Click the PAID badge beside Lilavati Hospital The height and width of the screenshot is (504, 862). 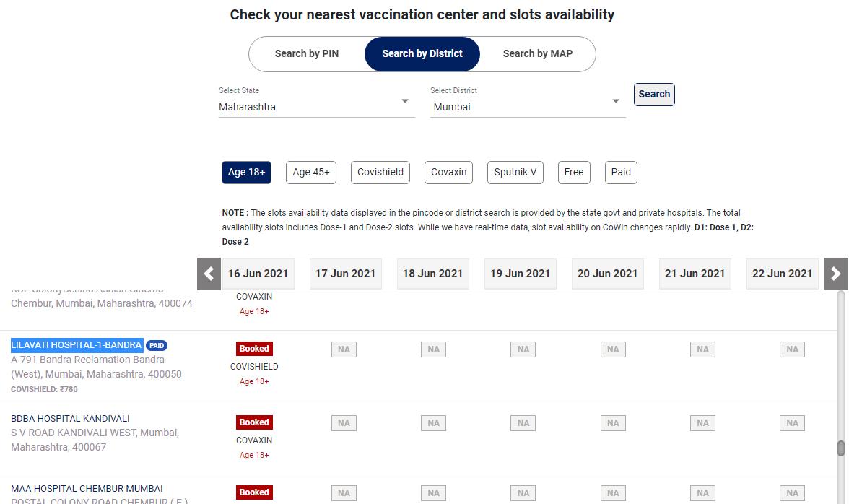click(x=157, y=346)
